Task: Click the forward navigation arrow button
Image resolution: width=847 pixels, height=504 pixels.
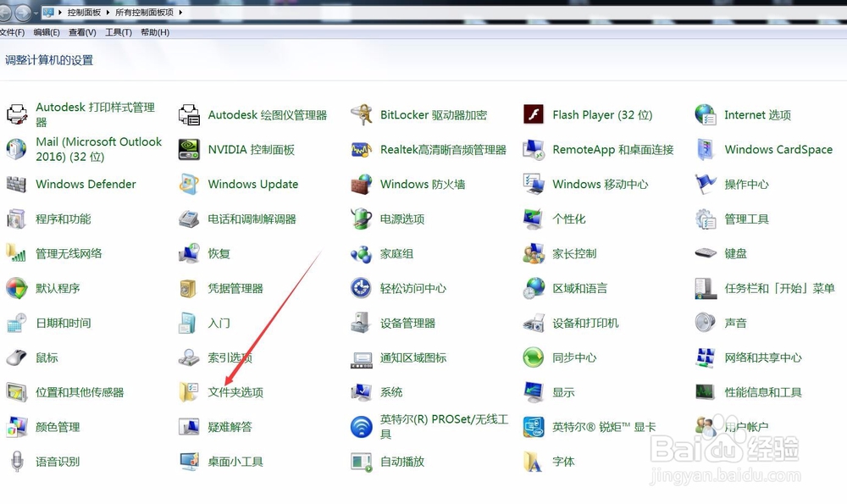Action: [23, 13]
